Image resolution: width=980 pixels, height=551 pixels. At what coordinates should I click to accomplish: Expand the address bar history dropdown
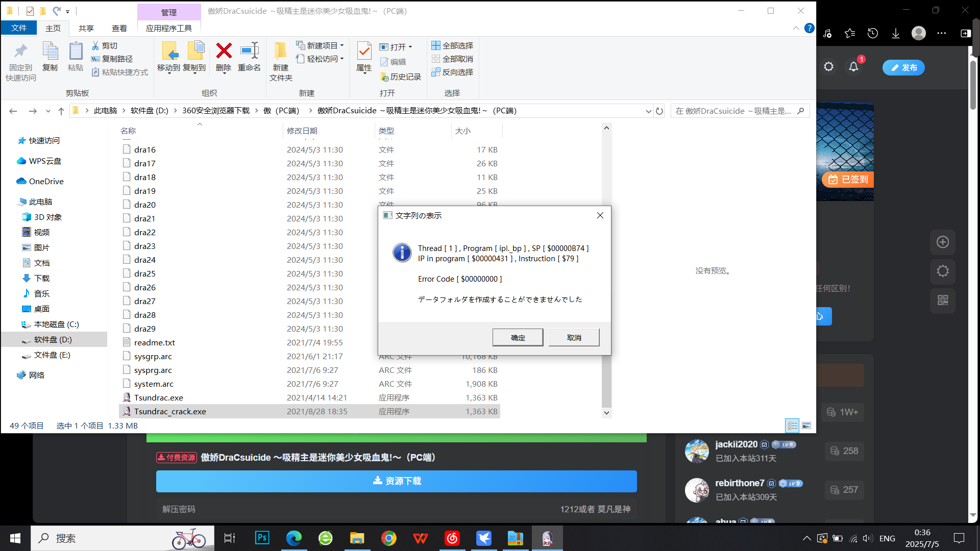[x=648, y=111]
